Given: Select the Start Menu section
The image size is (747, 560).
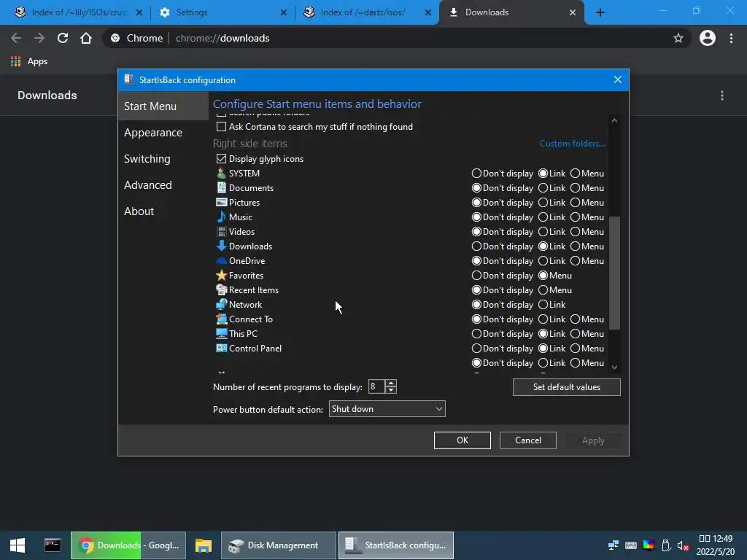Looking at the screenshot, I should (163, 106).
